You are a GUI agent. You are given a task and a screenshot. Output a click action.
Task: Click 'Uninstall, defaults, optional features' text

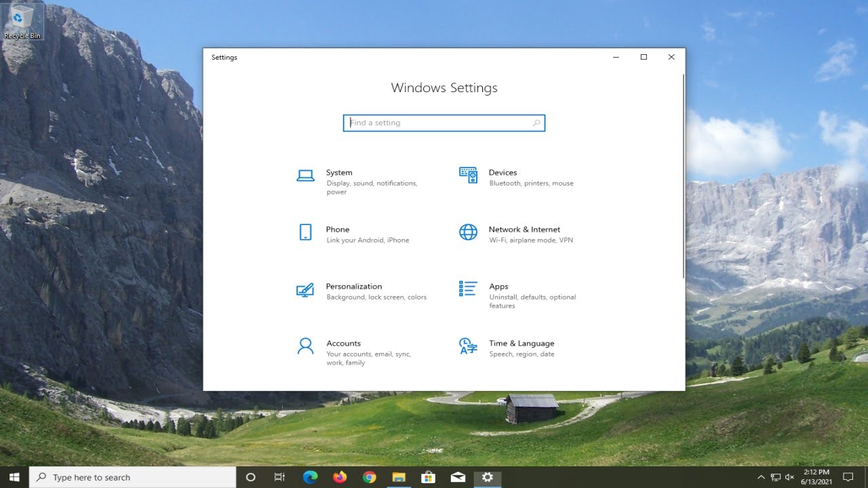pyautogui.click(x=532, y=302)
